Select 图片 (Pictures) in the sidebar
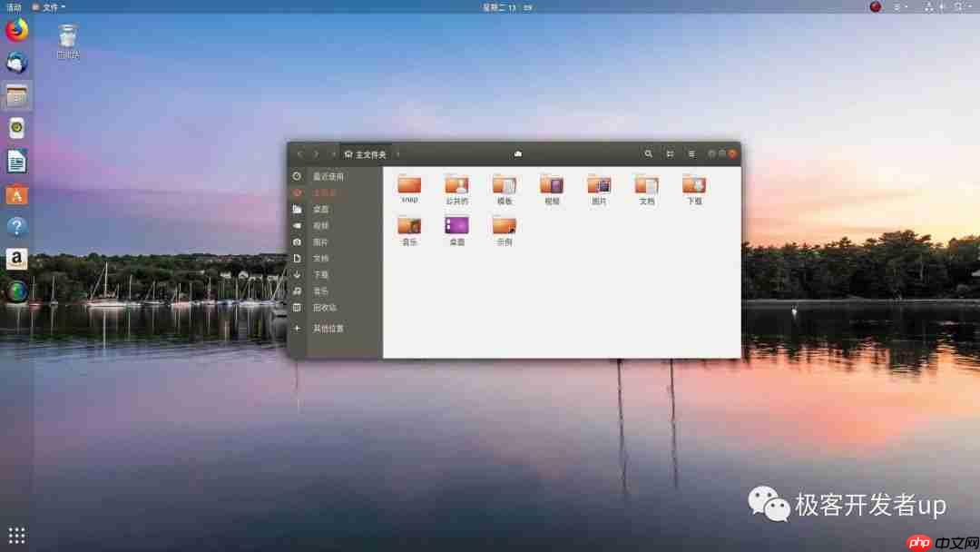 point(320,241)
